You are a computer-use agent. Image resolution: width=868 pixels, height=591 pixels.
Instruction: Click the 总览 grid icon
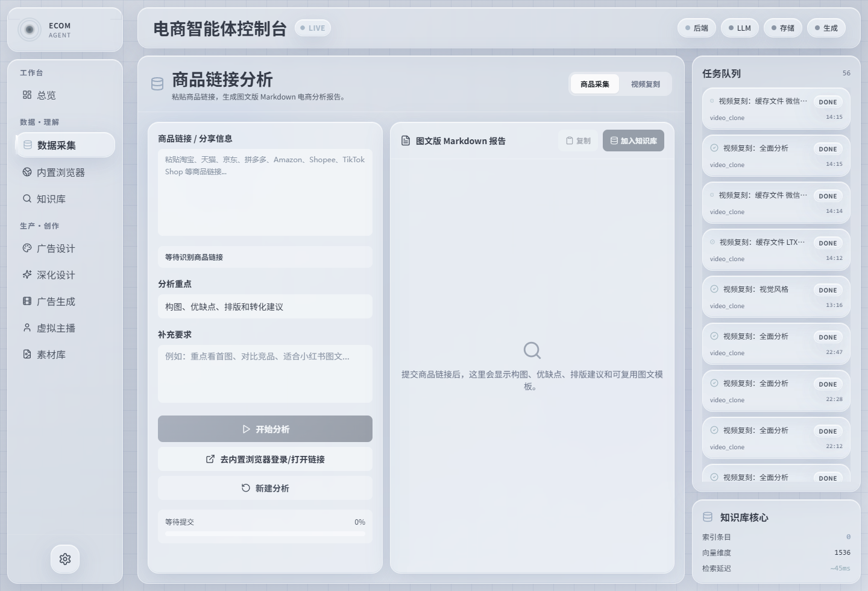pyautogui.click(x=27, y=95)
